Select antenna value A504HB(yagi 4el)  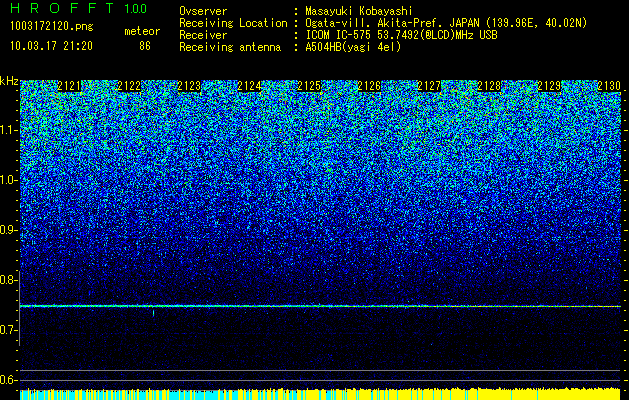(x=353, y=47)
